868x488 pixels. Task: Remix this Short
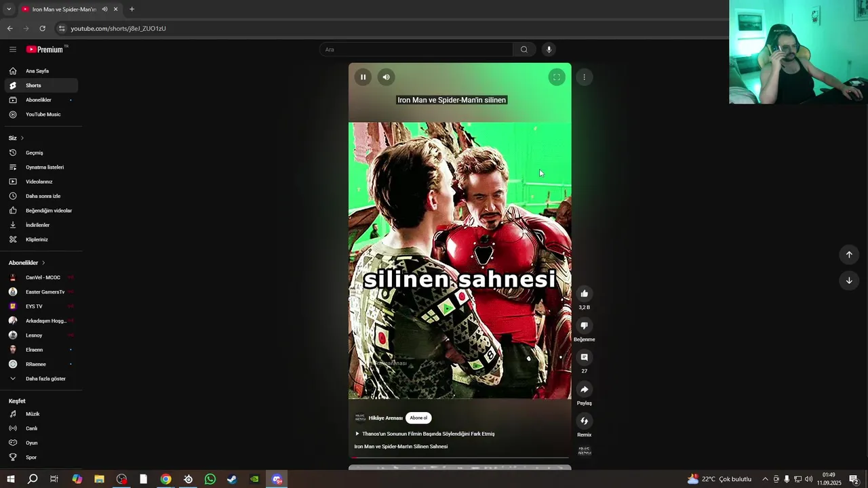(x=584, y=421)
